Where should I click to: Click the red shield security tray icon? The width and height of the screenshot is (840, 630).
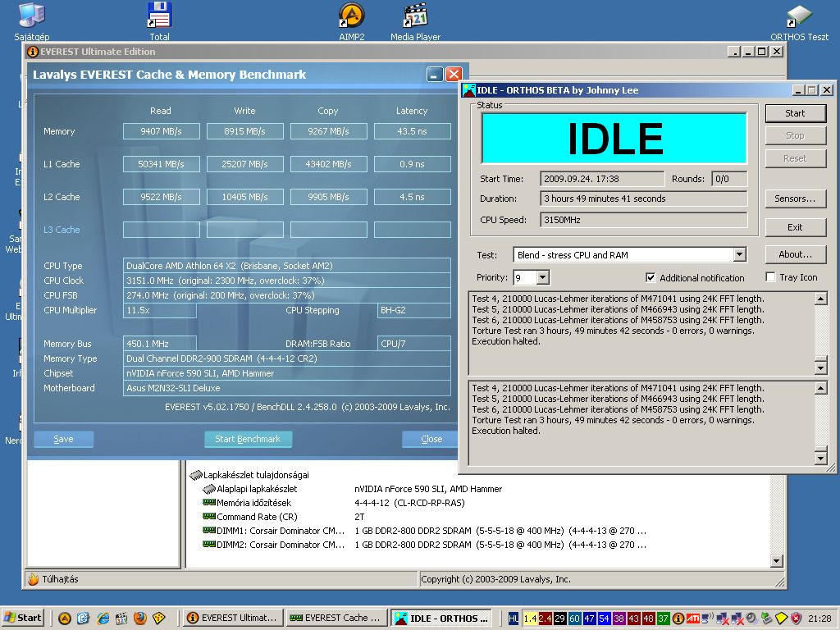click(796, 619)
